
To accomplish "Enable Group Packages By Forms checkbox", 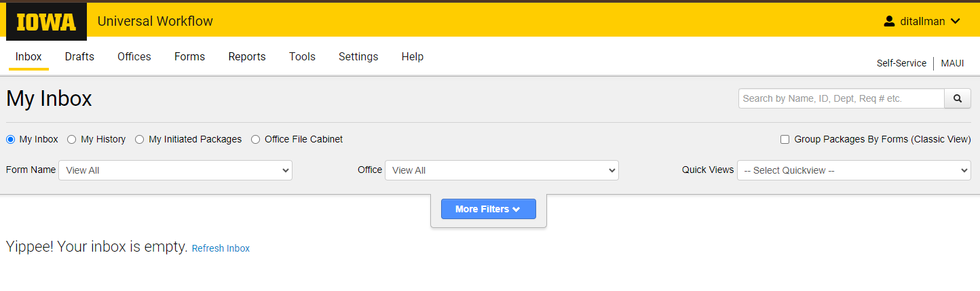I will (785, 140).
